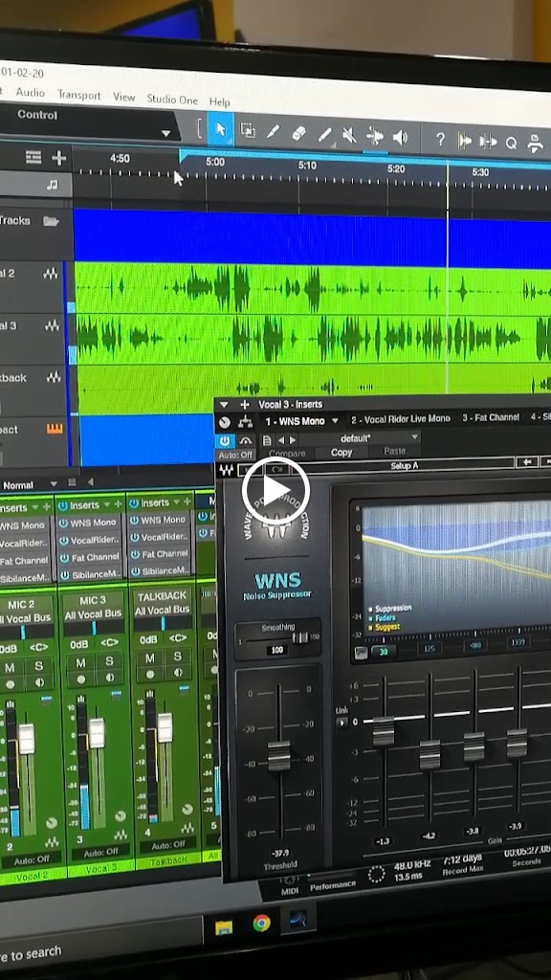Open Inserts dropdown arrow on MIC 3 channel

[105, 505]
